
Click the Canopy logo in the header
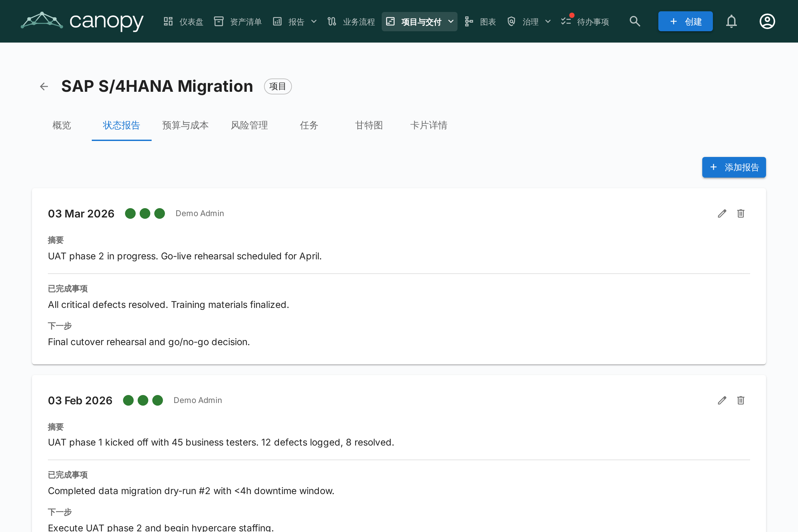pos(82,21)
